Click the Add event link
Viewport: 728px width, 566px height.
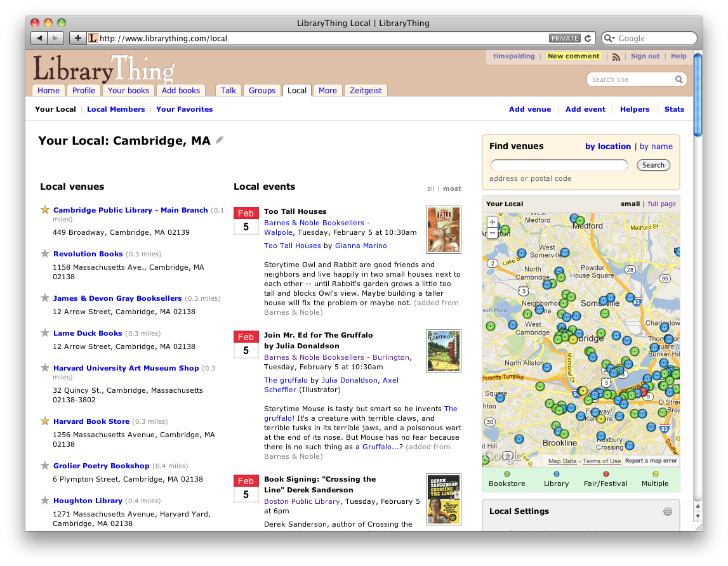[x=585, y=109]
